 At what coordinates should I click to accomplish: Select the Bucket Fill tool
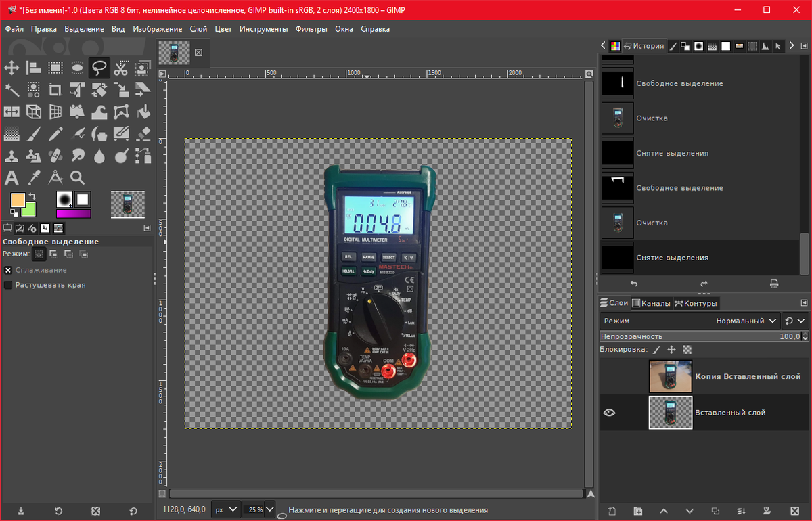(x=143, y=112)
